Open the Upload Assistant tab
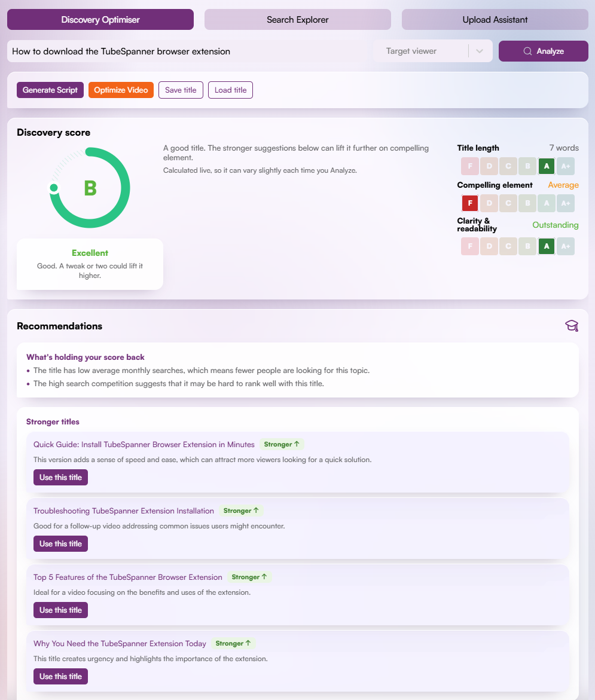The width and height of the screenshot is (595, 700). click(x=495, y=20)
